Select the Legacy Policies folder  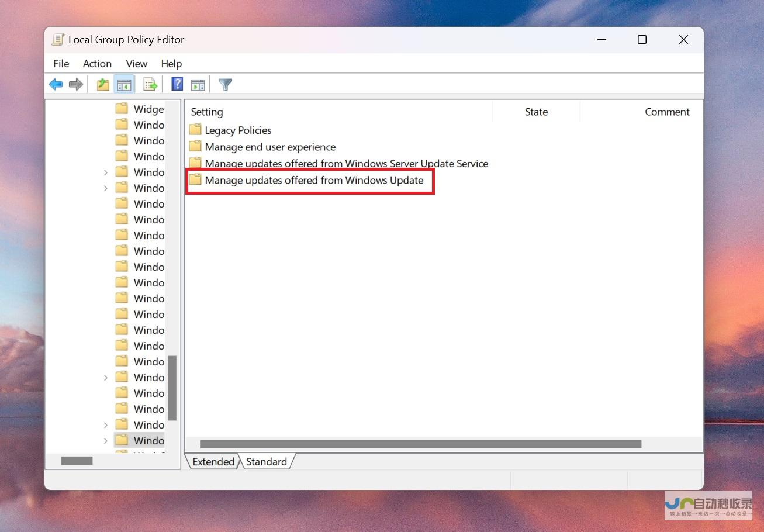tap(231, 130)
